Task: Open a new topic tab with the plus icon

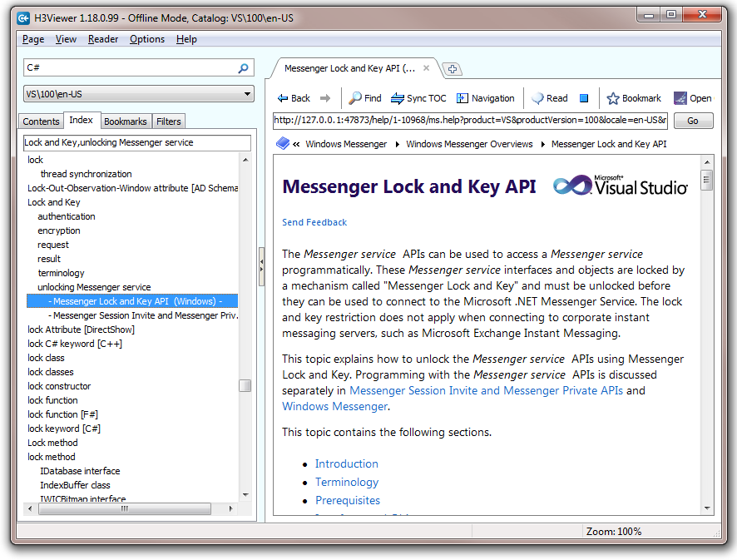Action: pos(452,69)
